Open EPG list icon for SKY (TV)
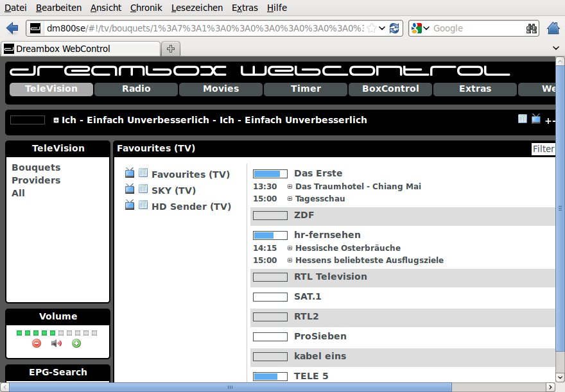 click(x=143, y=189)
